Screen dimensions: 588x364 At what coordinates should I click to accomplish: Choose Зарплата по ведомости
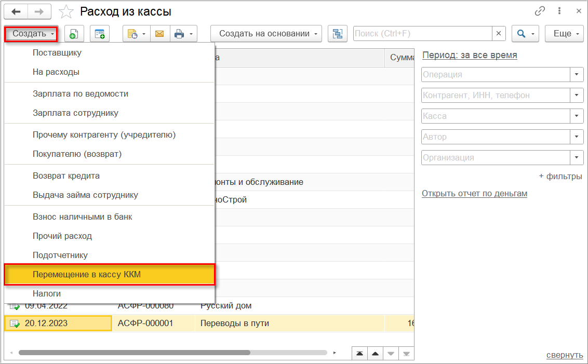coord(109,93)
